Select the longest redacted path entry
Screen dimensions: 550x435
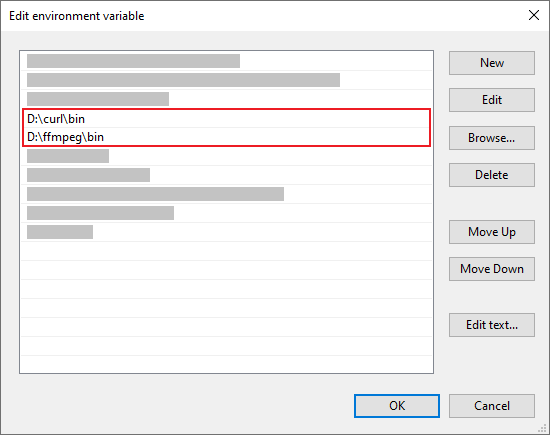pyautogui.click(x=226, y=80)
